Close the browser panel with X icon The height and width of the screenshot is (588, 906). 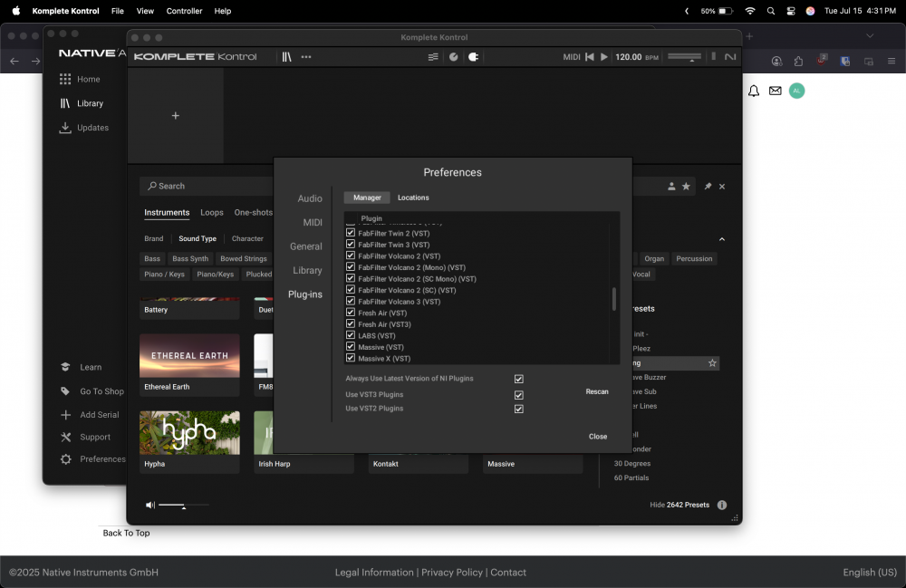[722, 187]
